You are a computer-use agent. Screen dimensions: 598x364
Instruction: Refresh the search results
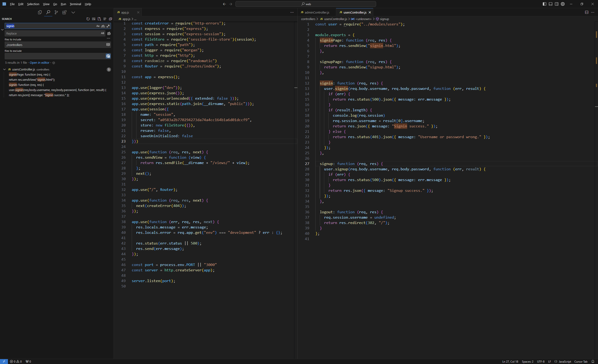88,19
